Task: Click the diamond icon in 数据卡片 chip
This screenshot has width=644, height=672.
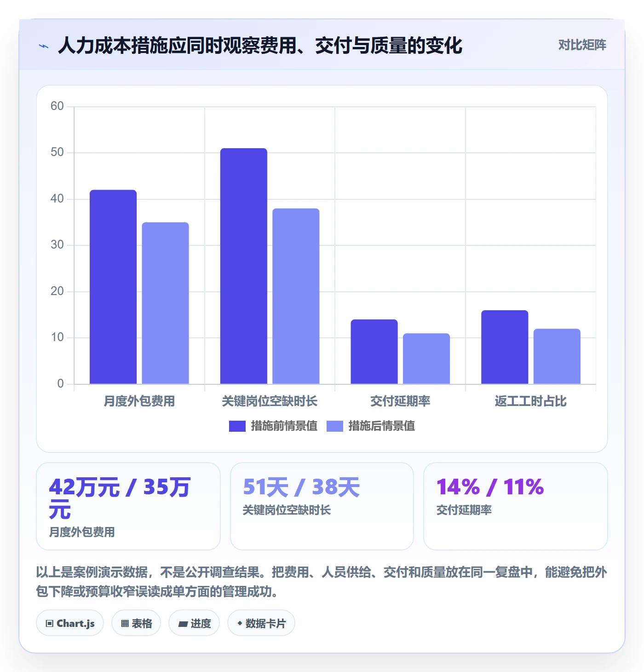Action: click(x=240, y=623)
